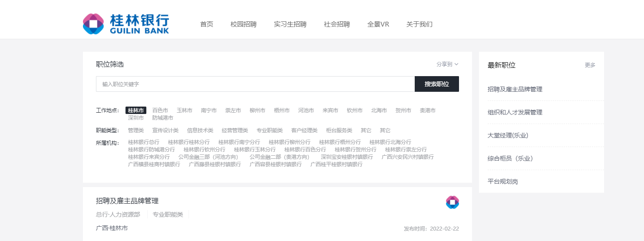Go to 社会招聘 page
This screenshot has width=644, height=241.
click(x=337, y=24)
